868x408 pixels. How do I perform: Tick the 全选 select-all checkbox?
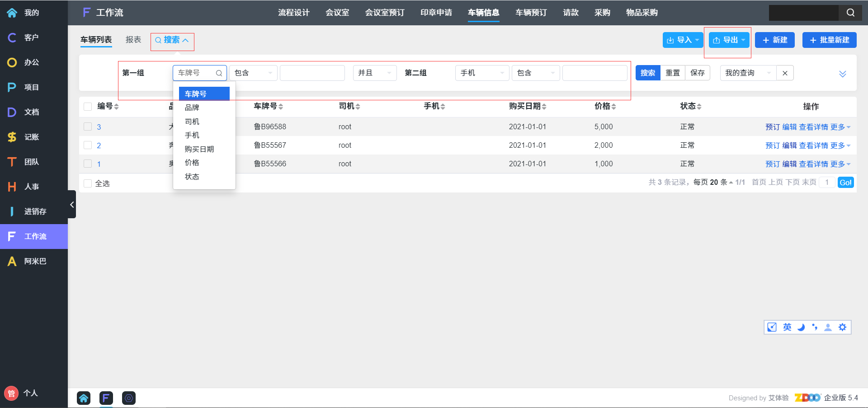tap(88, 183)
